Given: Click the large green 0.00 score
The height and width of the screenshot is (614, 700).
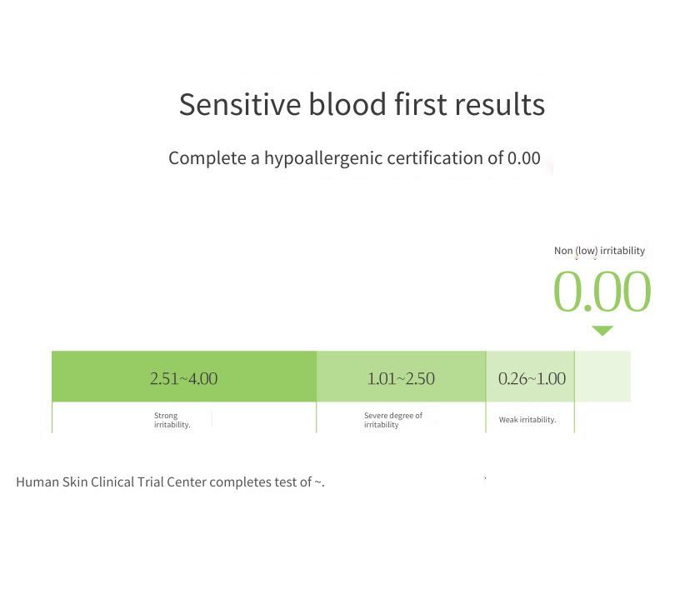Looking at the screenshot, I should coord(602,292).
